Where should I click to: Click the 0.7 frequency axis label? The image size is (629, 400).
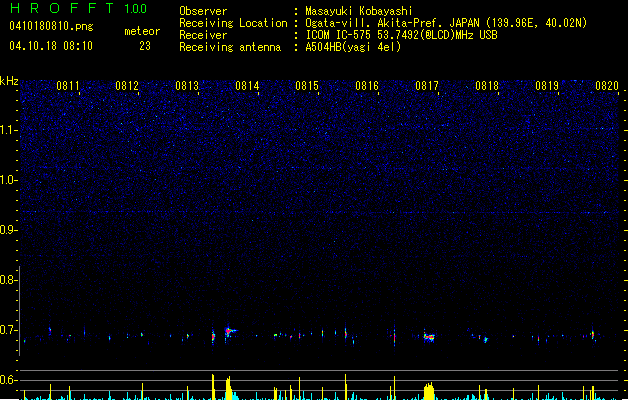(x=8, y=330)
